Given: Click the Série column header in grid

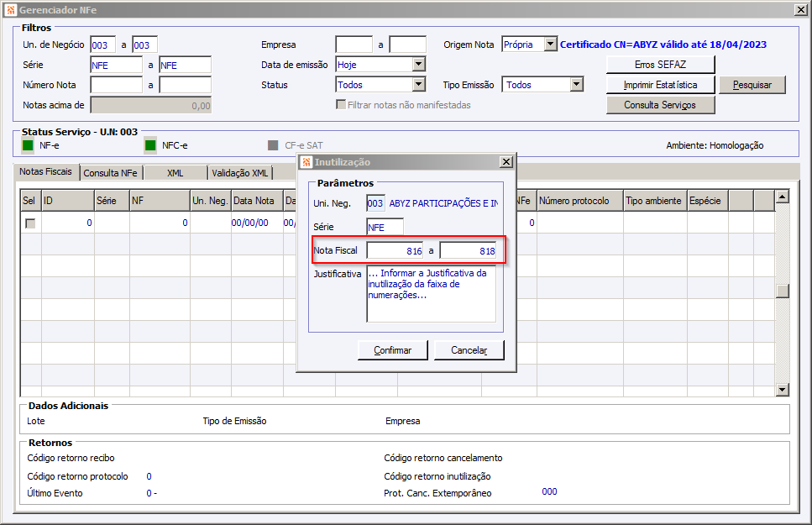Looking at the screenshot, I should coord(112,201).
